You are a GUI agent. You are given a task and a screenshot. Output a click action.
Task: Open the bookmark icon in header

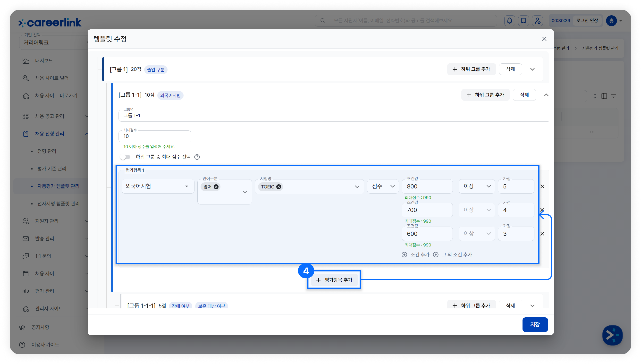tap(523, 20)
